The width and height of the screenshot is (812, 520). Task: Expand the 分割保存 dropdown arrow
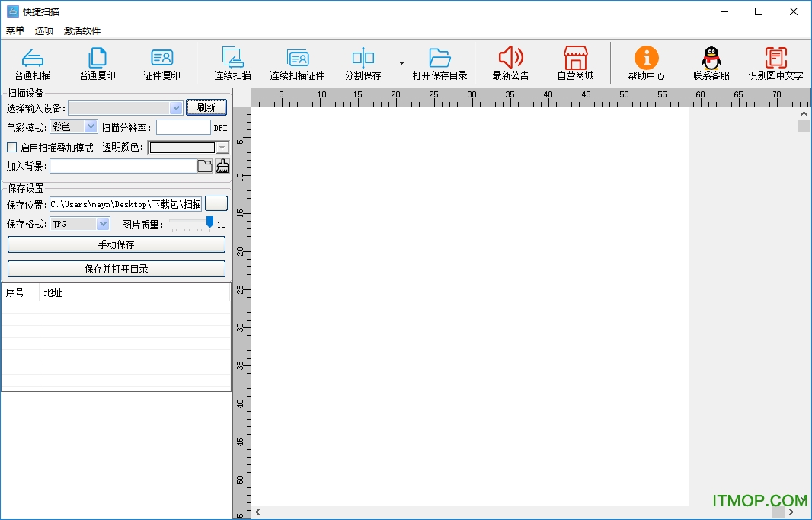pos(401,63)
